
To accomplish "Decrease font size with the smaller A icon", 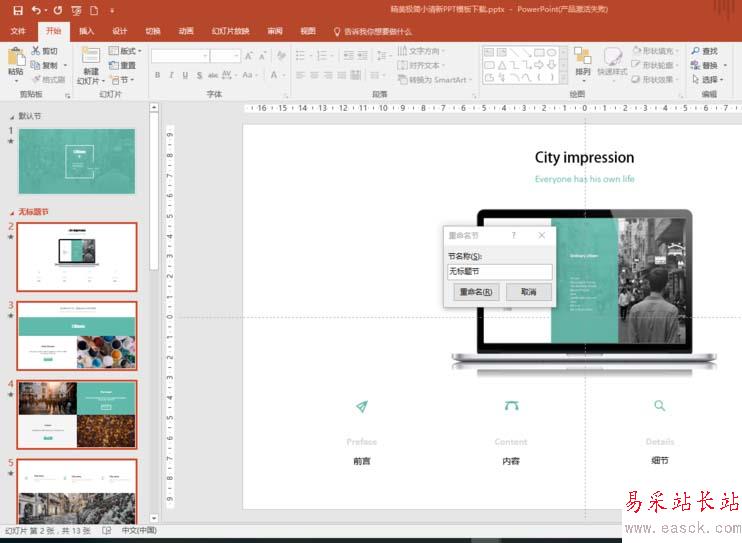I will point(263,56).
